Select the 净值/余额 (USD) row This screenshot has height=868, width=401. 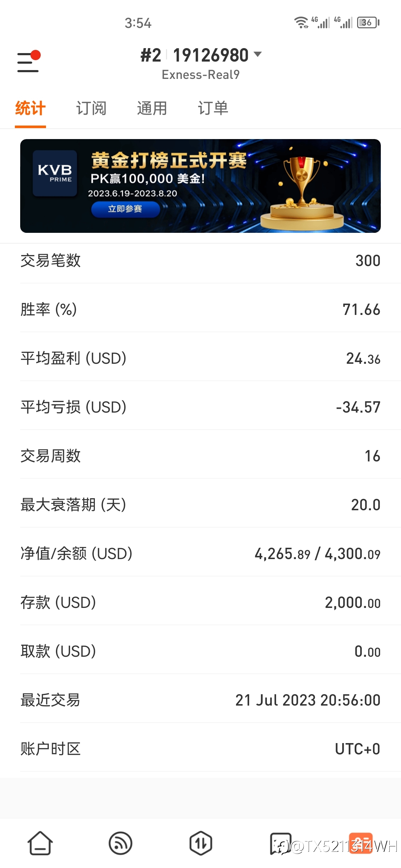tap(200, 554)
